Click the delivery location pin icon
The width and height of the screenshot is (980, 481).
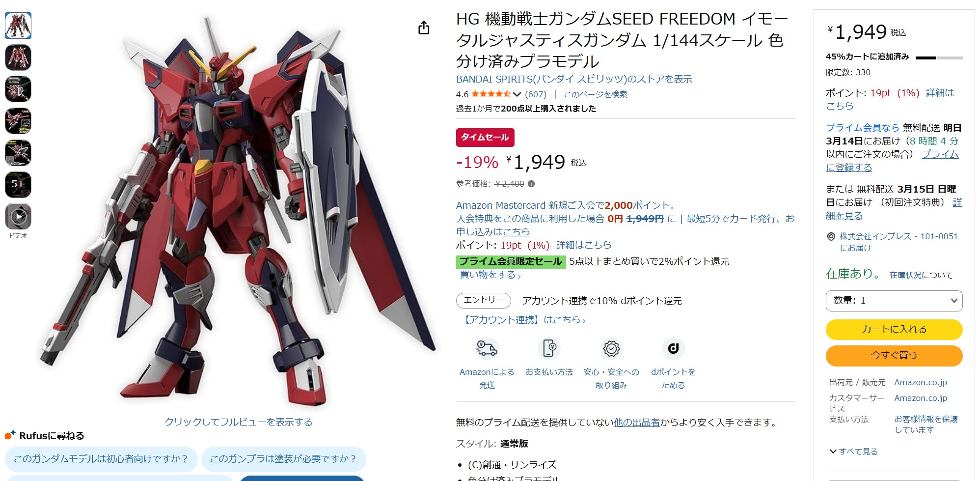point(831,237)
